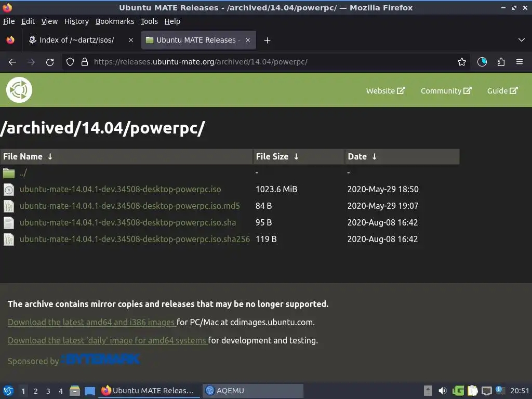Image resolution: width=532 pixels, height=399 pixels.
Task: Open the Community header link
Action: (446, 91)
